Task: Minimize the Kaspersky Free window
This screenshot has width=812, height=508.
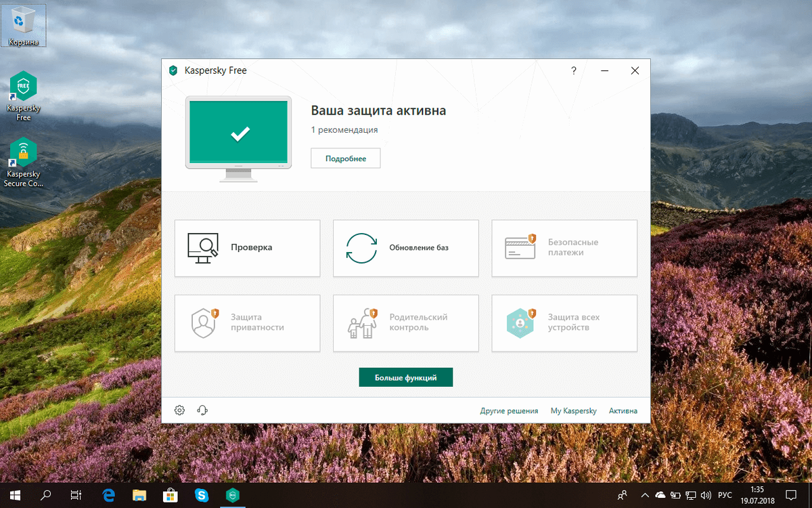Action: click(604, 70)
